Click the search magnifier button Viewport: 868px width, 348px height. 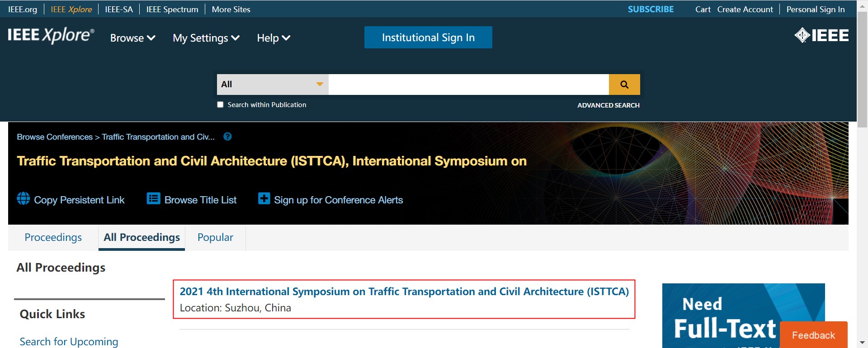pos(624,85)
